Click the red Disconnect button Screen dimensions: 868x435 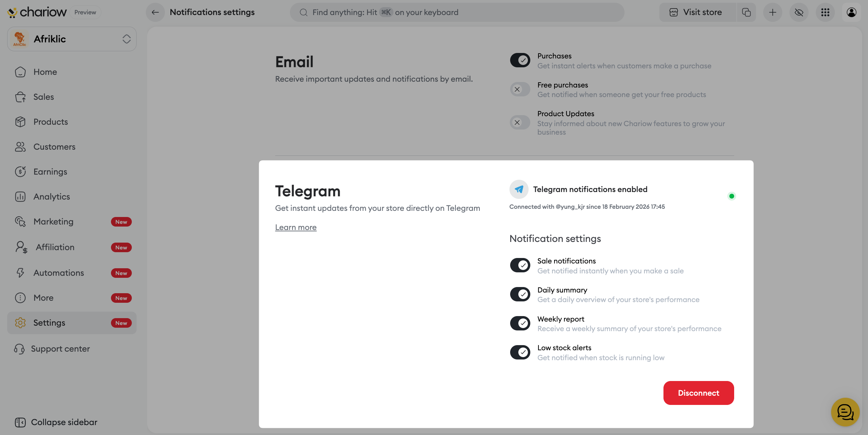[x=698, y=393]
